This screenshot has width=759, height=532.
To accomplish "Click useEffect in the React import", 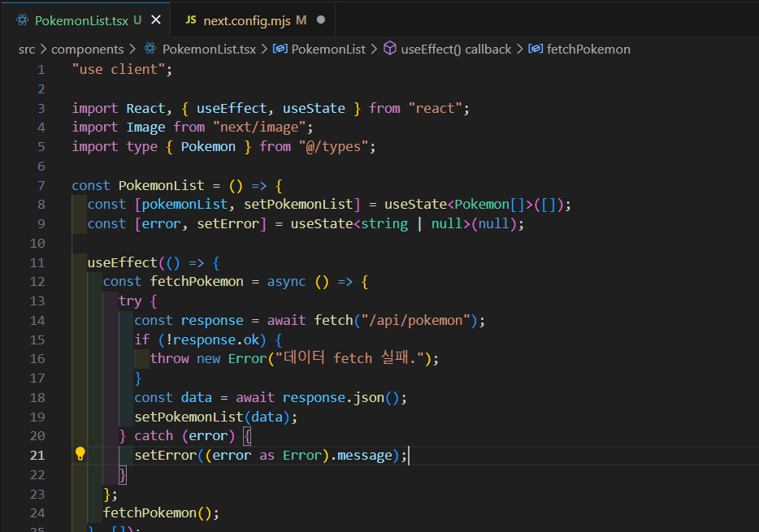I will [x=232, y=108].
